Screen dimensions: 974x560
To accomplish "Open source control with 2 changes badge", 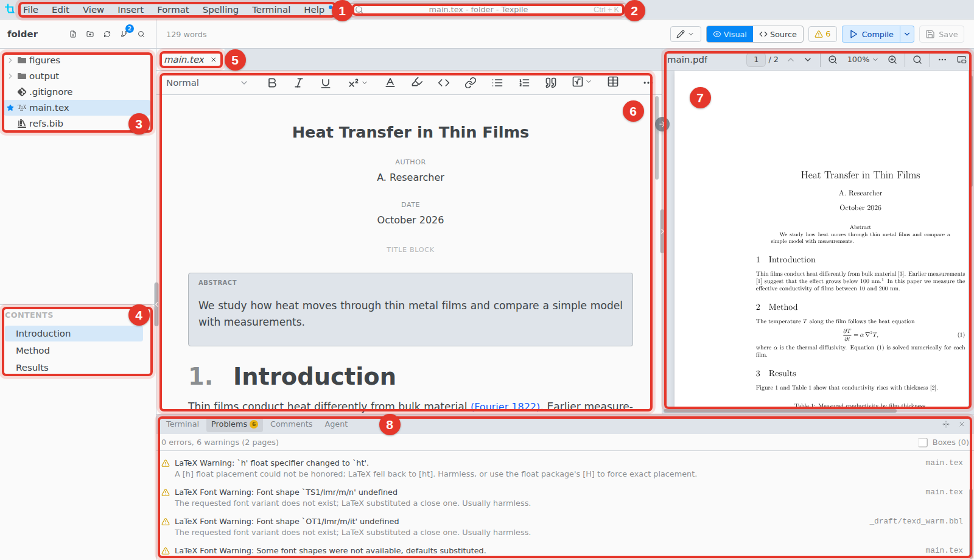I will pos(125,34).
